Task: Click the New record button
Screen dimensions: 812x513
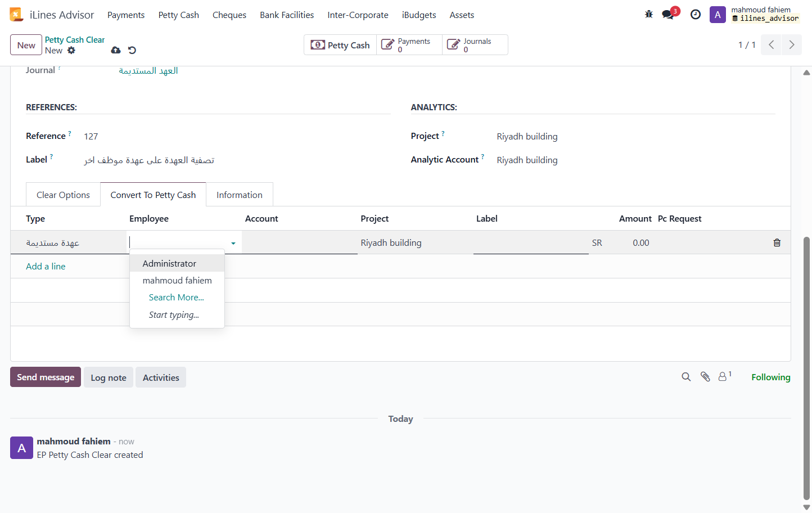Action: [x=26, y=45]
